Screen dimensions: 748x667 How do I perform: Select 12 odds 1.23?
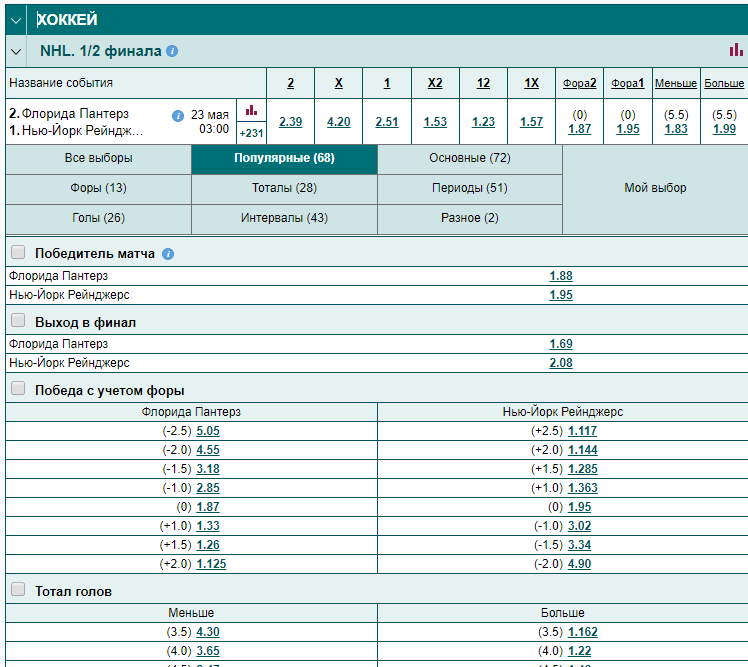click(483, 122)
